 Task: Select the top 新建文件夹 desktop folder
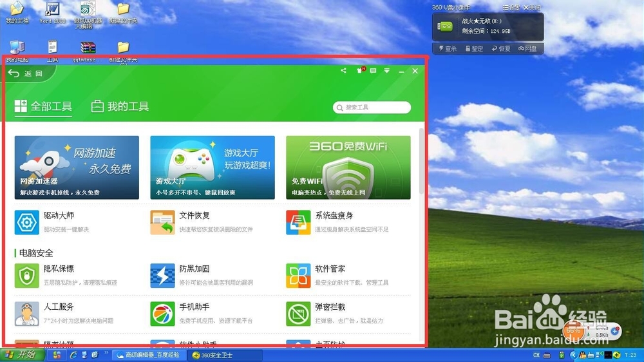pos(123,13)
